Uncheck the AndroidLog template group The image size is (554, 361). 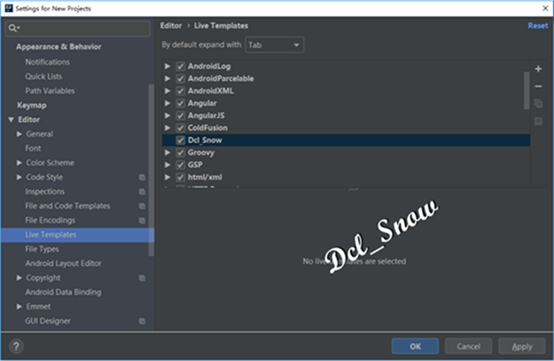[181, 66]
